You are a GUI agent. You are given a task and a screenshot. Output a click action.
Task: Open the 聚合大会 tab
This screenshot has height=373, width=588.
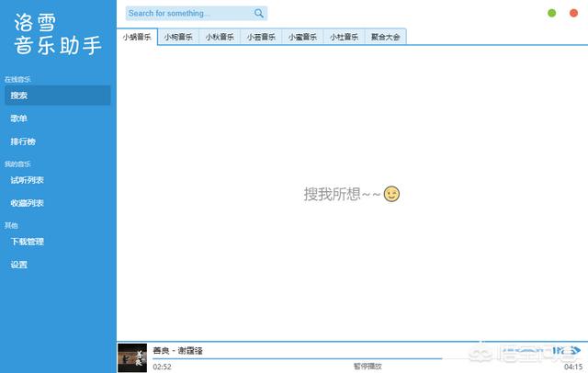[x=385, y=37]
